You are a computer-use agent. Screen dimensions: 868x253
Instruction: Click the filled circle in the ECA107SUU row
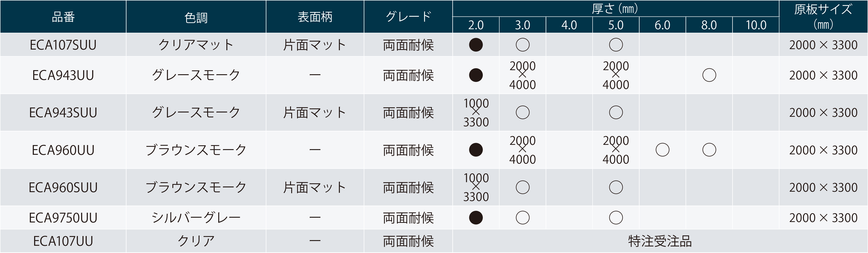476,45
